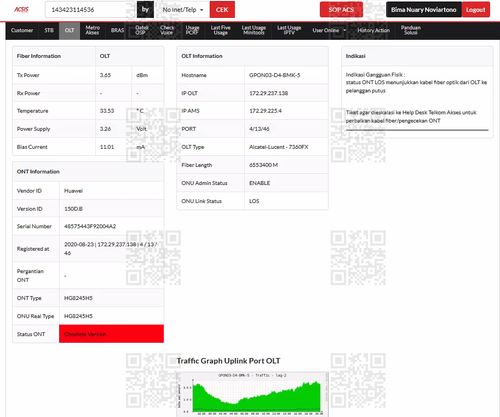The width and height of the screenshot is (500, 417).
Task: Click the Traffic Graph Uplink Port OLT heading
Action: tap(228, 361)
